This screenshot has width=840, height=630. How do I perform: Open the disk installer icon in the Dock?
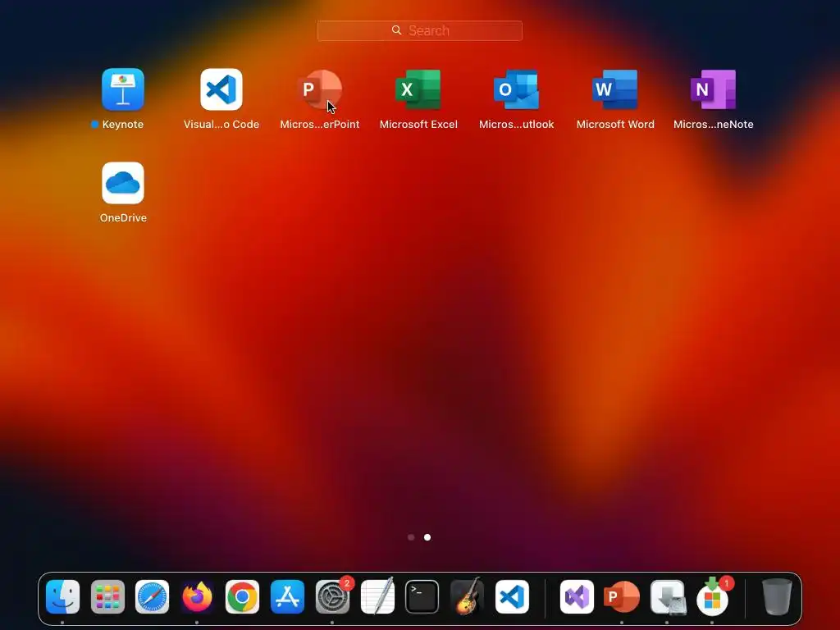click(x=667, y=597)
